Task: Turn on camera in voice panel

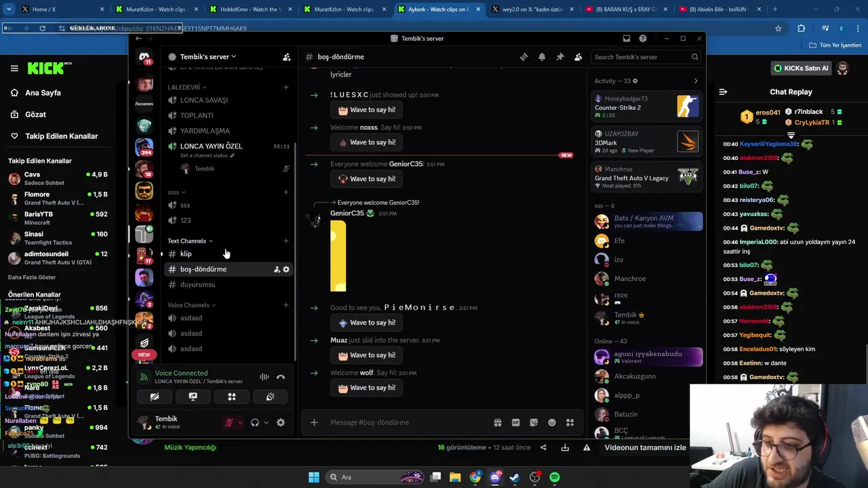Action: [155, 397]
